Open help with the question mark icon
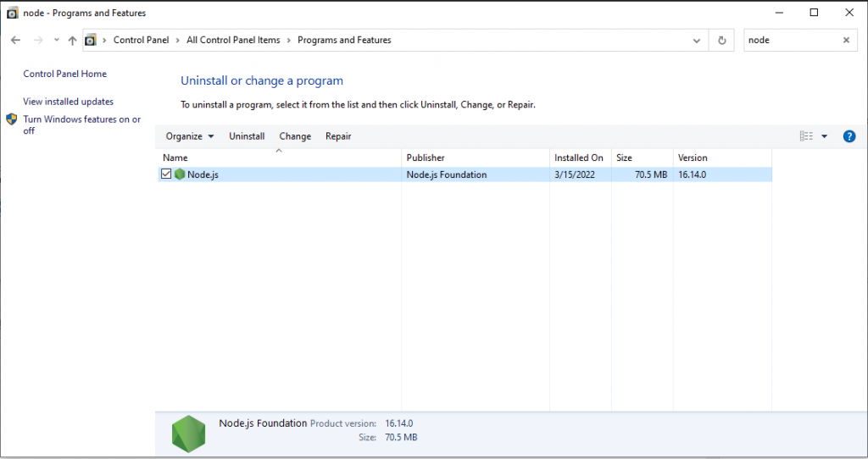Screen dimensions: 868x459 (849, 136)
